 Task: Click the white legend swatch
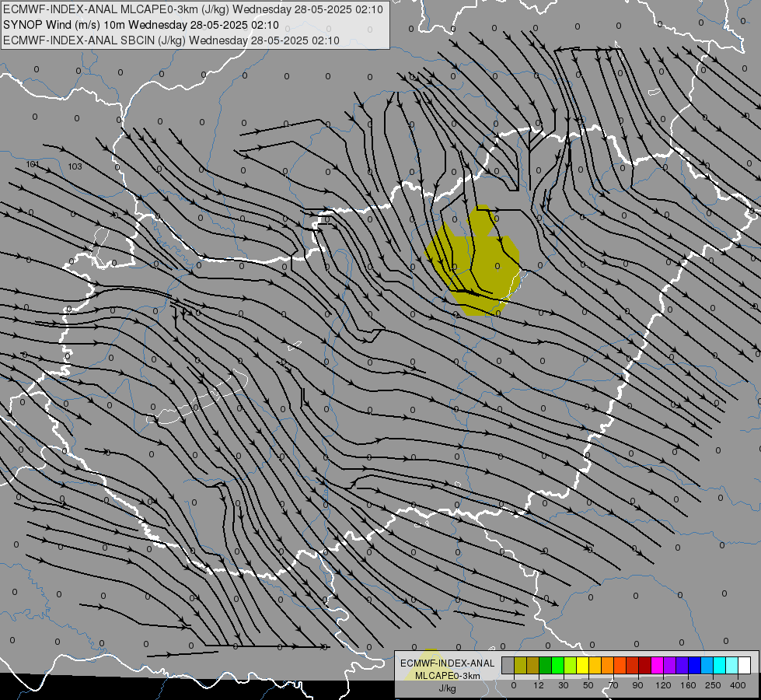[x=745, y=665]
